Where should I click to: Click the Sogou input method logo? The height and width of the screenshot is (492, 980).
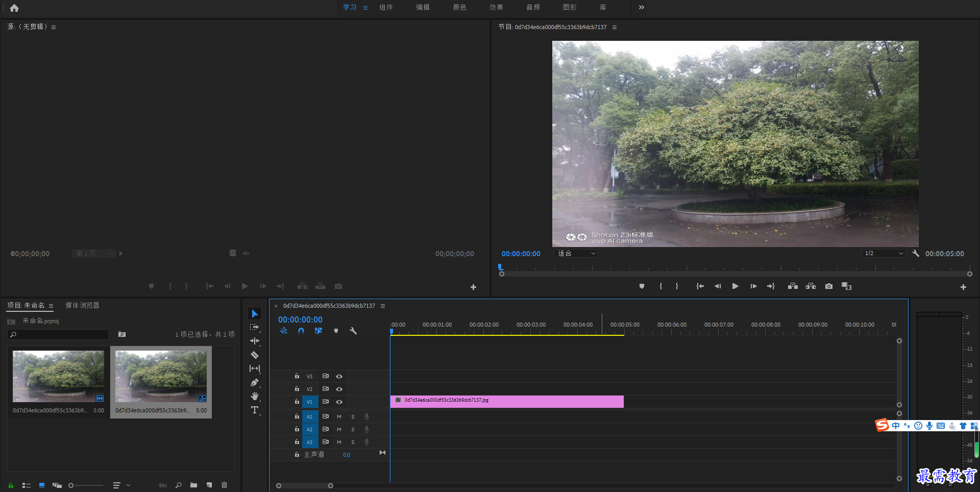(882, 425)
